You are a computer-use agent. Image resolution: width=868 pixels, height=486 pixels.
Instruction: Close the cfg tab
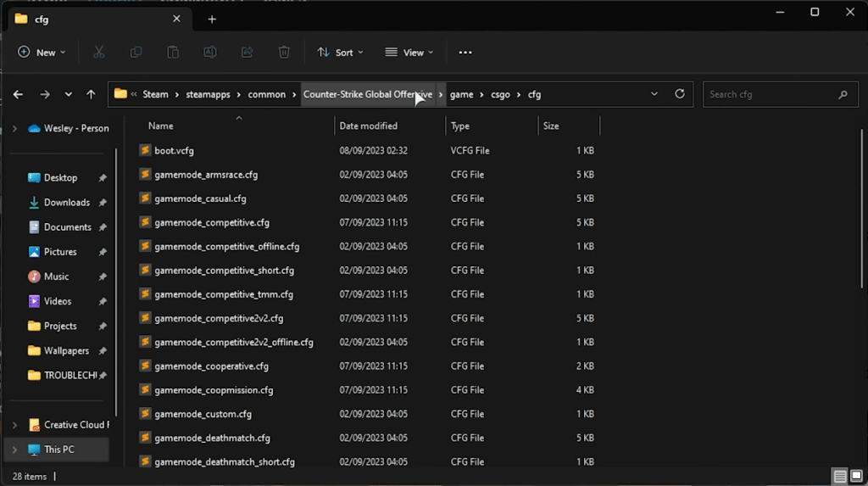(176, 19)
